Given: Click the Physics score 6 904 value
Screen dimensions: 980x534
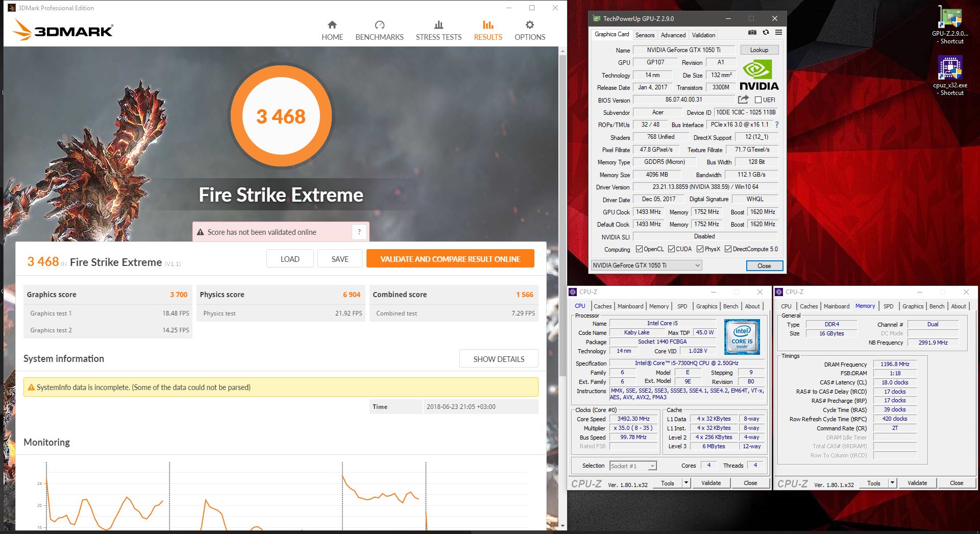Looking at the screenshot, I should click(x=352, y=295).
